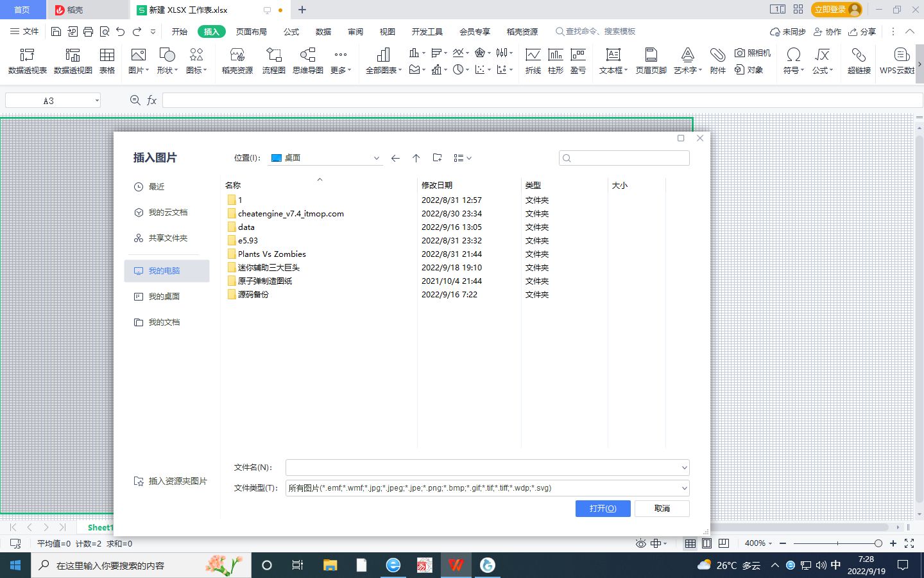Image resolution: width=924 pixels, height=578 pixels.
Task: Insert a 超链接 hyperlink
Action: click(859, 61)
